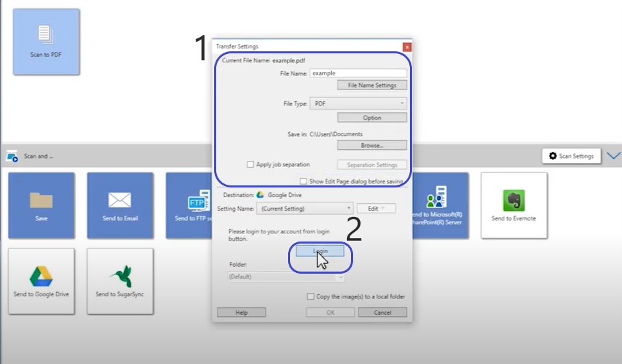Screen dimensions: 622x364
Task: Click the File Name text field
Action: [x=358, y=73]
